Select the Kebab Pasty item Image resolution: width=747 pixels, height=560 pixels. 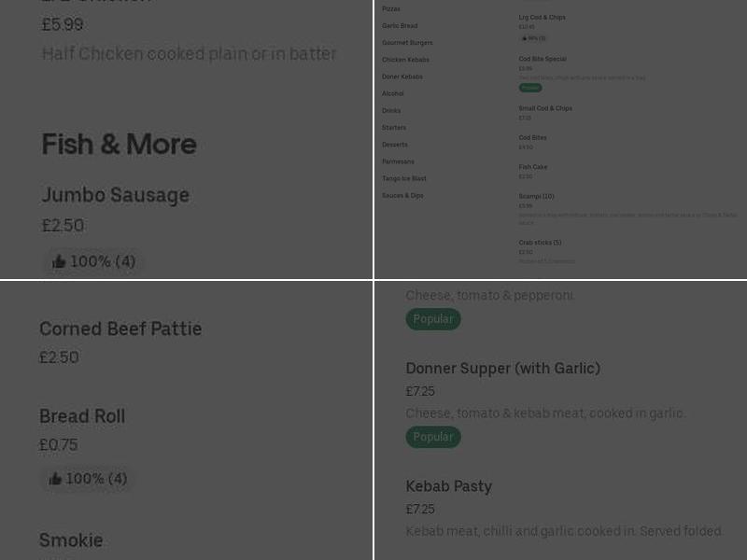point(449,486)
